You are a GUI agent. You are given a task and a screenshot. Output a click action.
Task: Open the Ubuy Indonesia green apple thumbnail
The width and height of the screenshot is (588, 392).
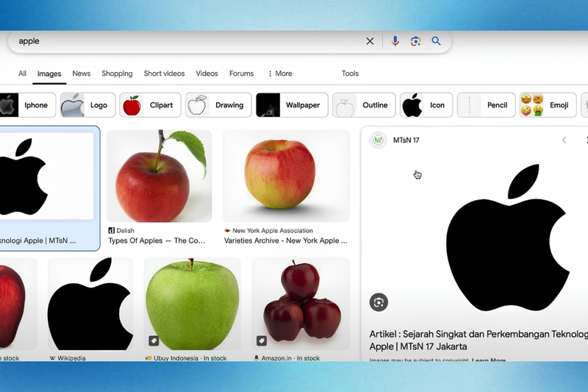point(192,304)
